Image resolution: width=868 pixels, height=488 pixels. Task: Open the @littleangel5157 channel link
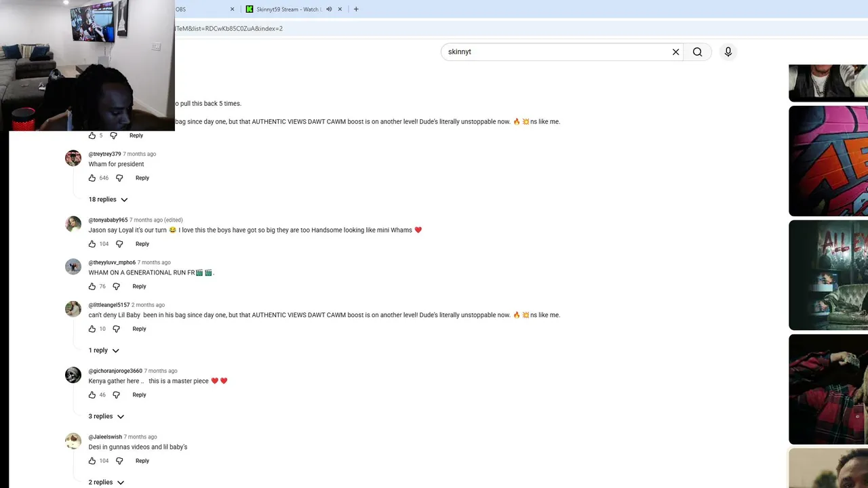tap(108, 305)
